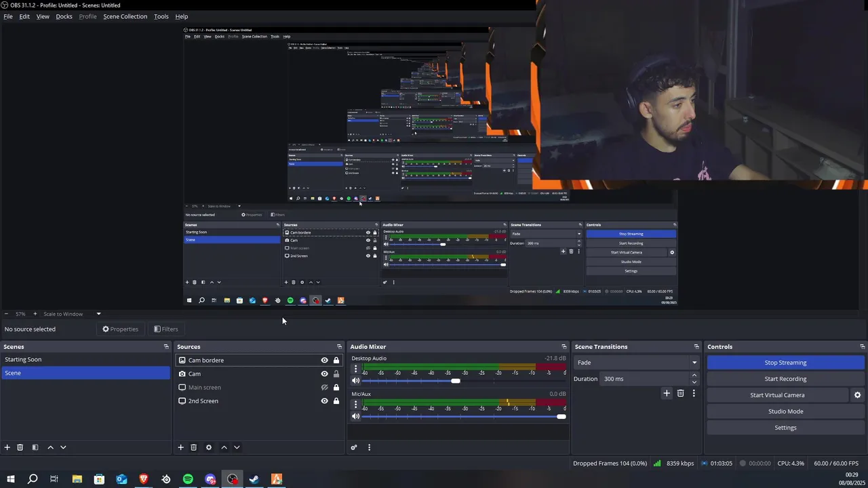
Task: Add a configurable transition with plus icon
Action: pos(667,393)
